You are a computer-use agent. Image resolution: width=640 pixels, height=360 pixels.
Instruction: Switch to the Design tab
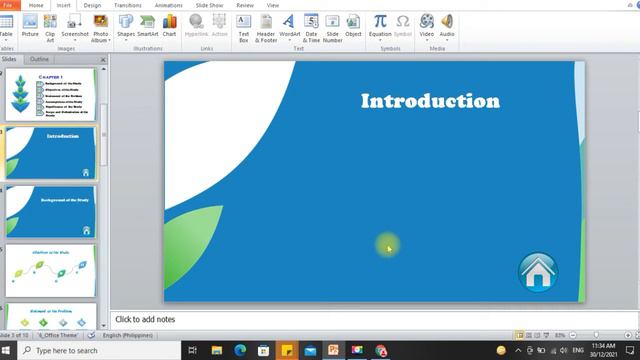[92, 5]
